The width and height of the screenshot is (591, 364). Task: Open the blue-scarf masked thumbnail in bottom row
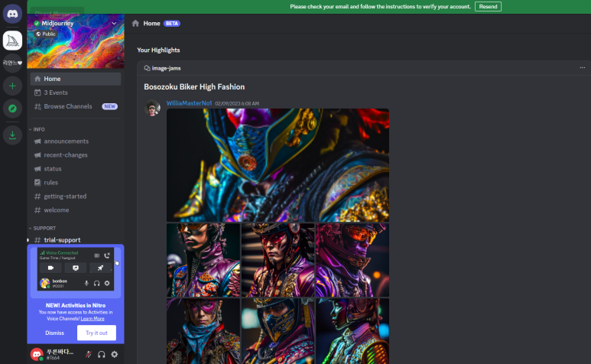coord(203,331)
